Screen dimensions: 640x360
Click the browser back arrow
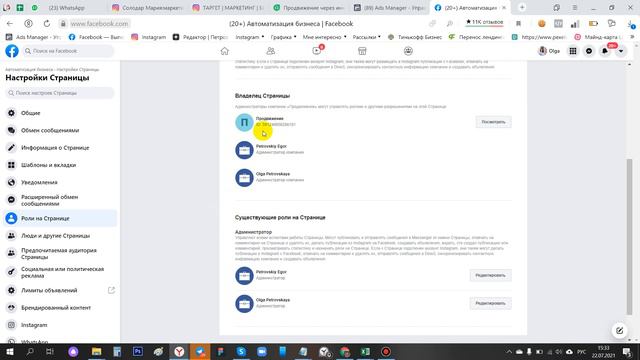click(10, 24)
